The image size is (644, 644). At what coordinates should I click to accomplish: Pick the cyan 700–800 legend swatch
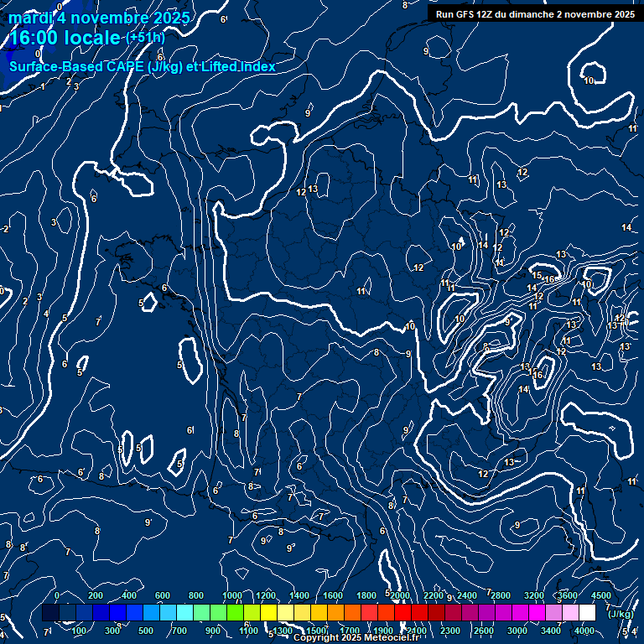(184, 612)
